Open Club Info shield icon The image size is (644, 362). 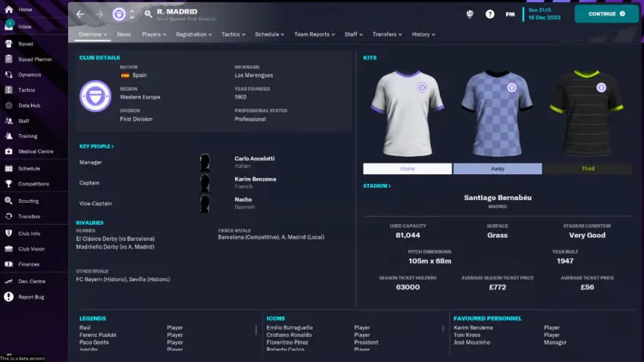(8, 233)
